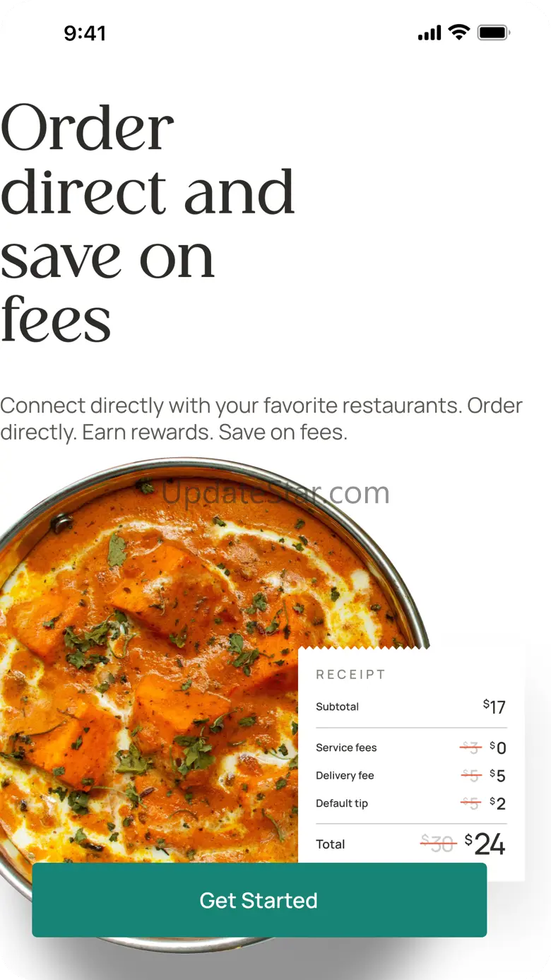The height and width of the screenshot is (980, 551).
Task: Click the Wi-Fi status icon
Action: (x=459, y=33)
